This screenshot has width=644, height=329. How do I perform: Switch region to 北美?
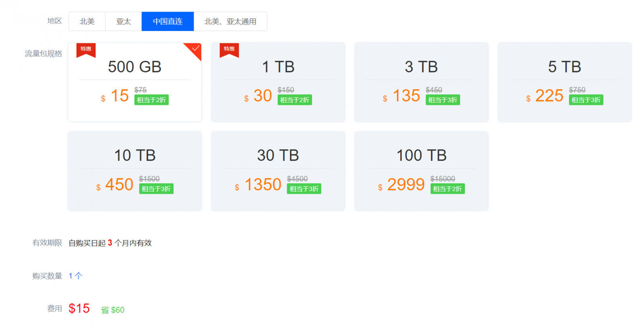(x=87, y=22)
